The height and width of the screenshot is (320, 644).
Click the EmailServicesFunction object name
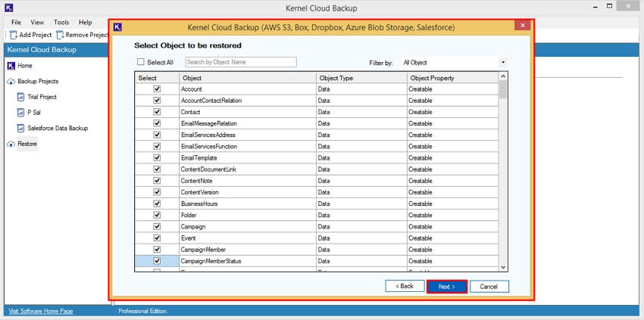tap(208, 147)
